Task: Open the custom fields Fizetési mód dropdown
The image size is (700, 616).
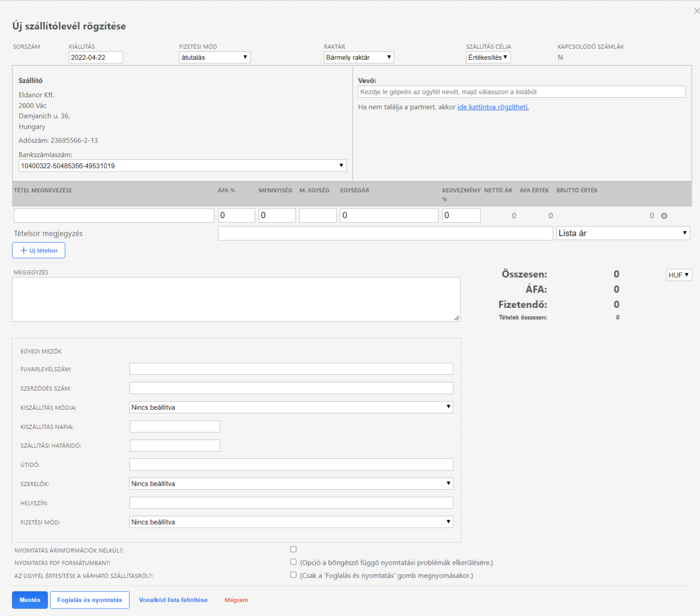Action: coord(291,522)
